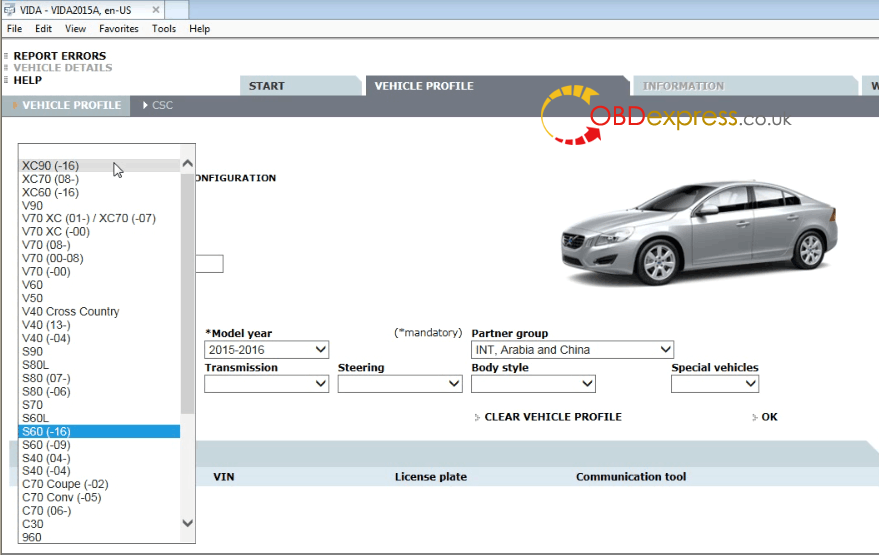
Task: Choose S60 (-09) from model list
Action: pos(99,445)
